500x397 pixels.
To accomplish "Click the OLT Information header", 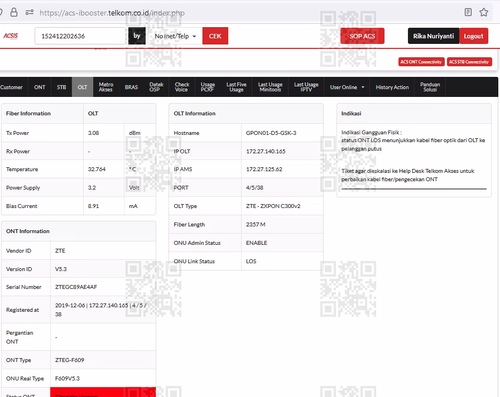I will tap(194, 114).
